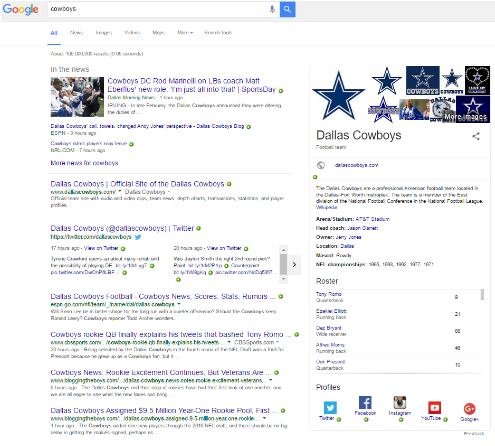Click More images in knowledge panel
The image size is (495, 446).
(x=466, y=117)
